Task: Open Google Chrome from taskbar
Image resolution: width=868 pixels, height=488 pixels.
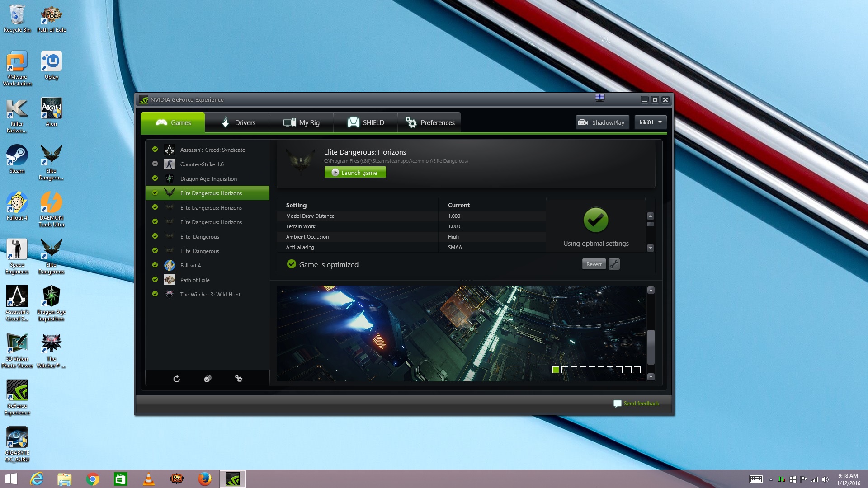Action: coord(93,479)
